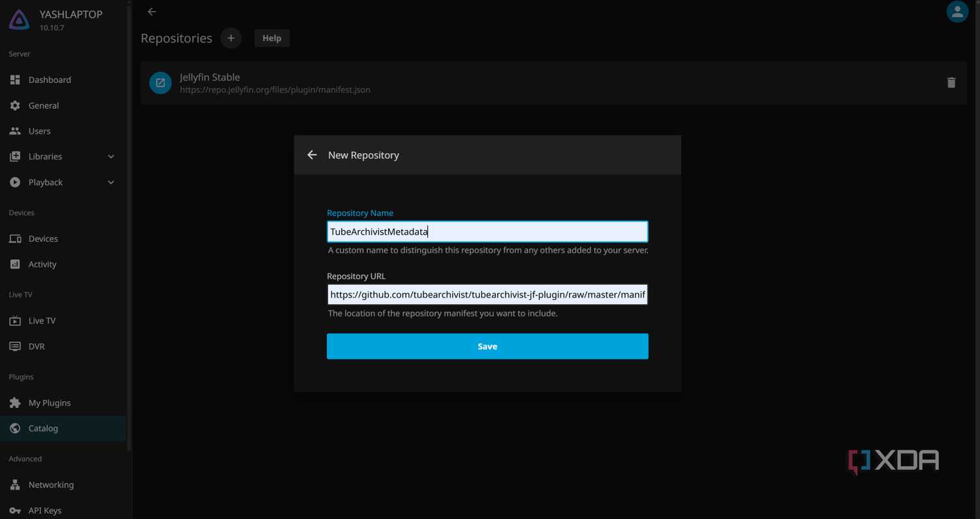Viewport: 980px width, 519px height.
Task: Click the Playback play icon
Action: point(15,182)
